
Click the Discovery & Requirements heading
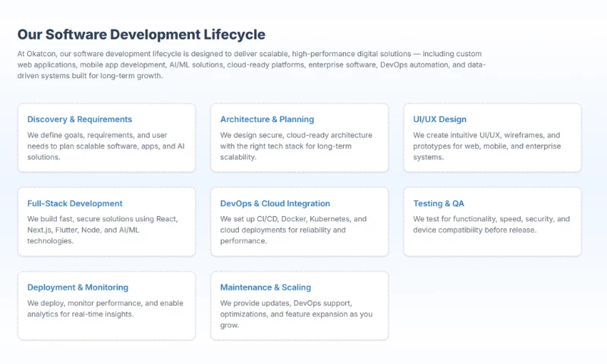coord(80,119)
